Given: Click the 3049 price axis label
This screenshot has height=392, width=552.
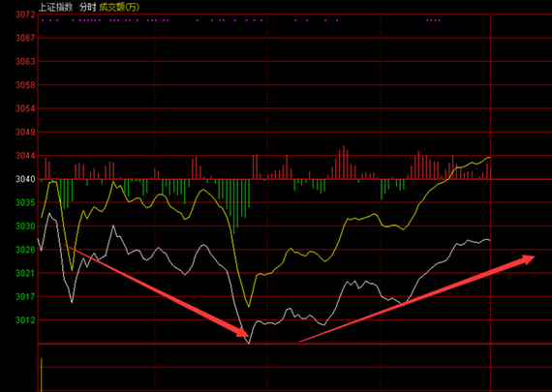Looking at the screenshot, I should click(x=25, y=132).
